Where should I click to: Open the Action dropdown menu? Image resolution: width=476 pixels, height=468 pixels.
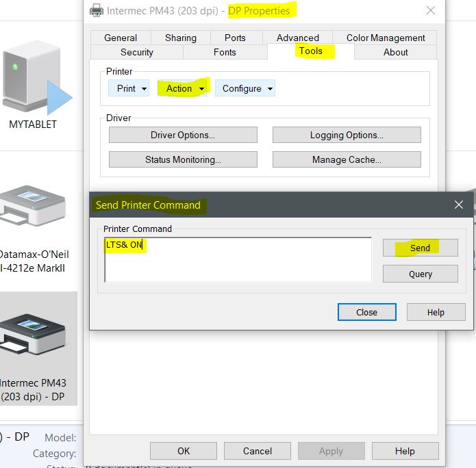(x=182, y=88)
